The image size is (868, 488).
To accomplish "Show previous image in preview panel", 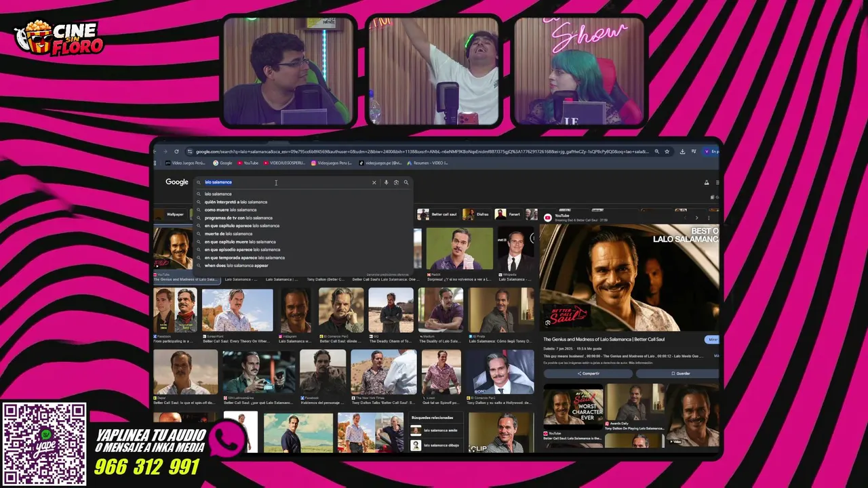I will (685, 218).
